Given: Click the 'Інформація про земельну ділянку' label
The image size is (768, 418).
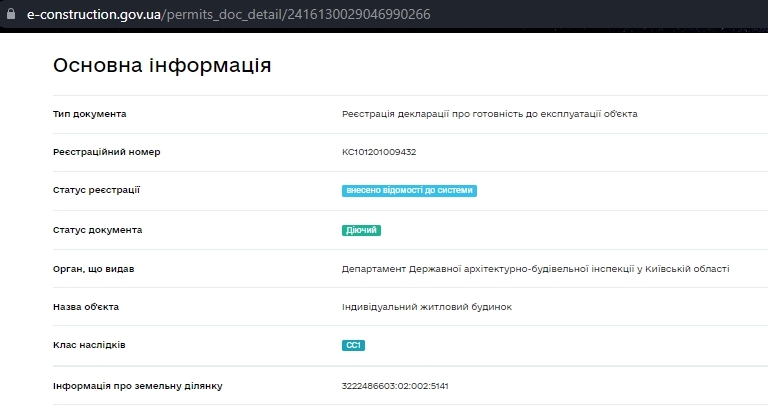Looking at the screenshot, I should pos(138,386).
